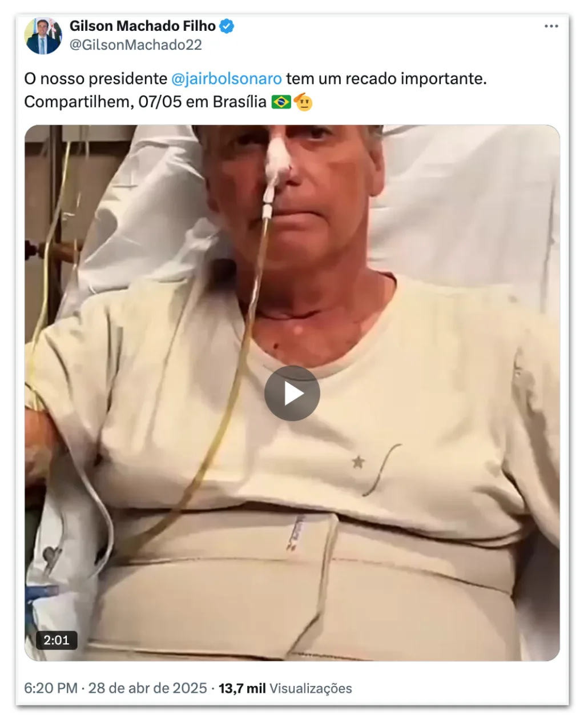Click the Visualizações label

click(311, 688)
